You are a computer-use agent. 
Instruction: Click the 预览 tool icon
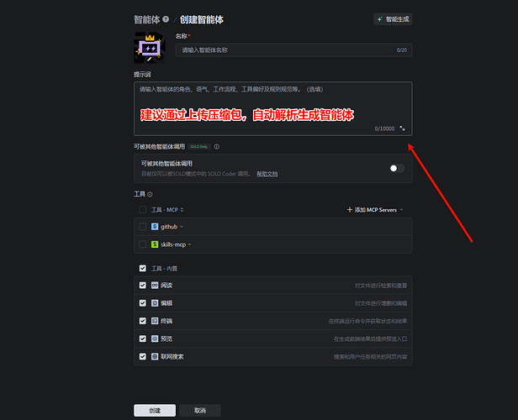tap(155, 339)
